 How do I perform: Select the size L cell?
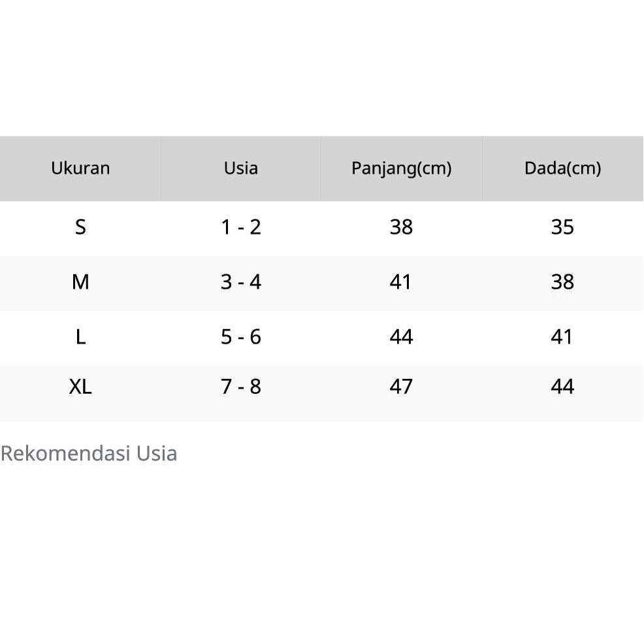pyautogui.click(x=80, y=337)
